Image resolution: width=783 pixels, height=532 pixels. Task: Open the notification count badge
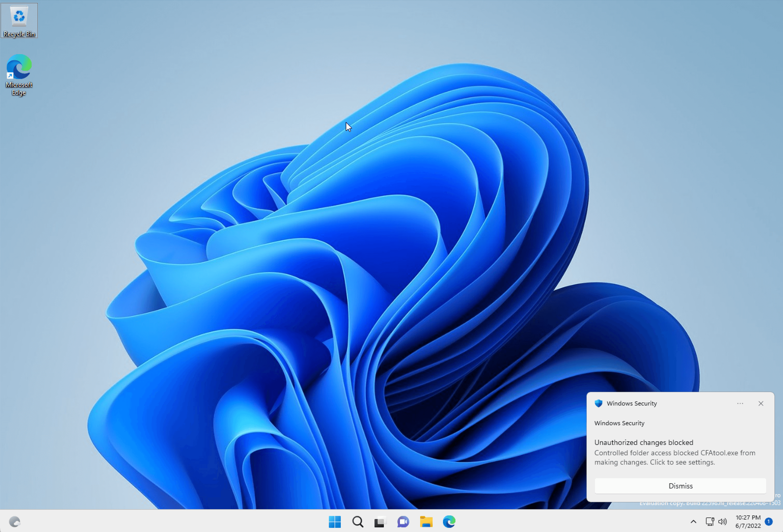pos(769,521)
